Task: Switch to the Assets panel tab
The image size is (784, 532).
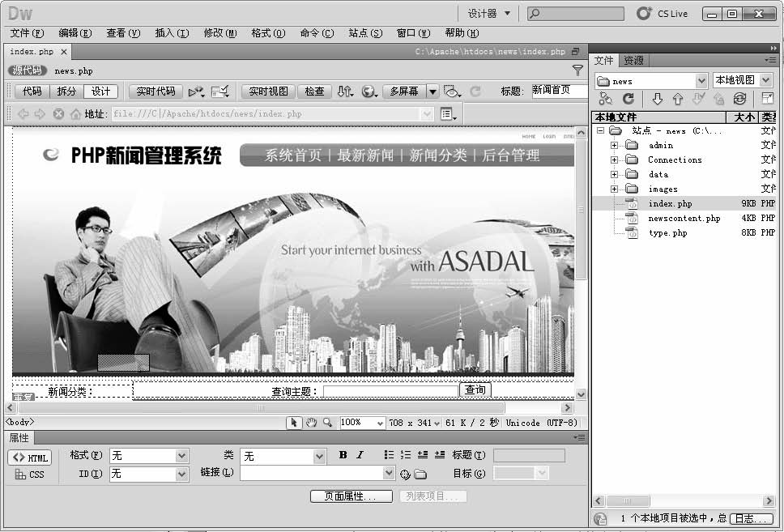Action: (x=633, y=61)
